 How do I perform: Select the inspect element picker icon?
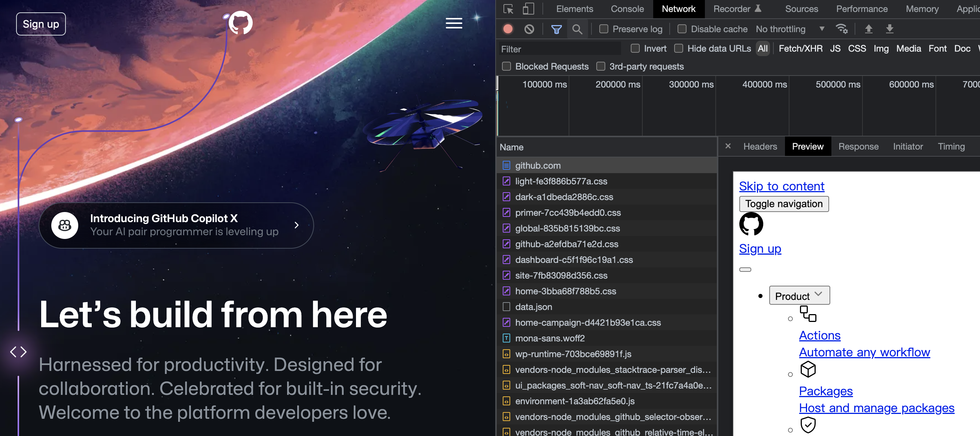[x=508, y=9]
